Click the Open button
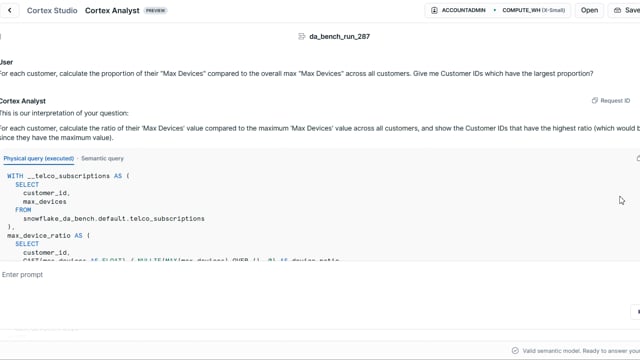This screenshot has width=640, height=360. click(589, 10)
